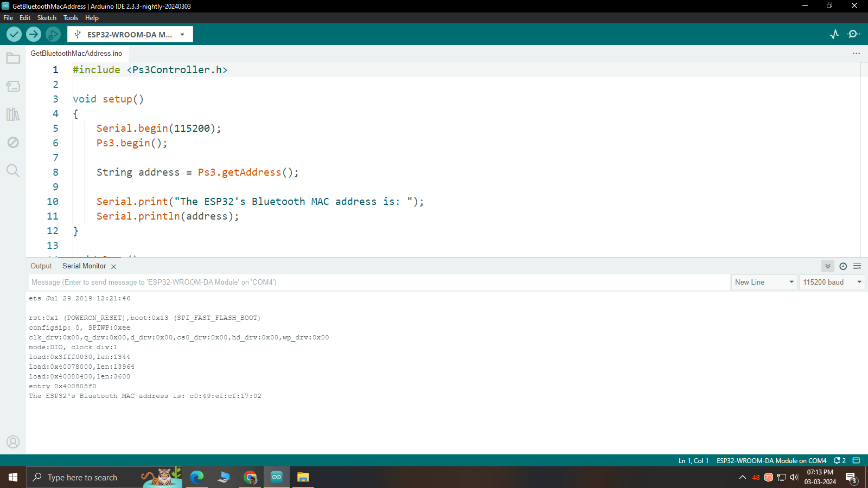The image size is (868, 488).
Task: Click the Verify sketch checkmark button
Action: (14, 34)
